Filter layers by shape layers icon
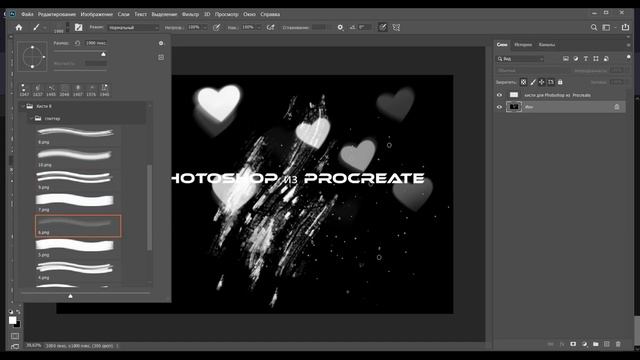The width and height of the screenshot is (640, 360). [x=596, y=59]
